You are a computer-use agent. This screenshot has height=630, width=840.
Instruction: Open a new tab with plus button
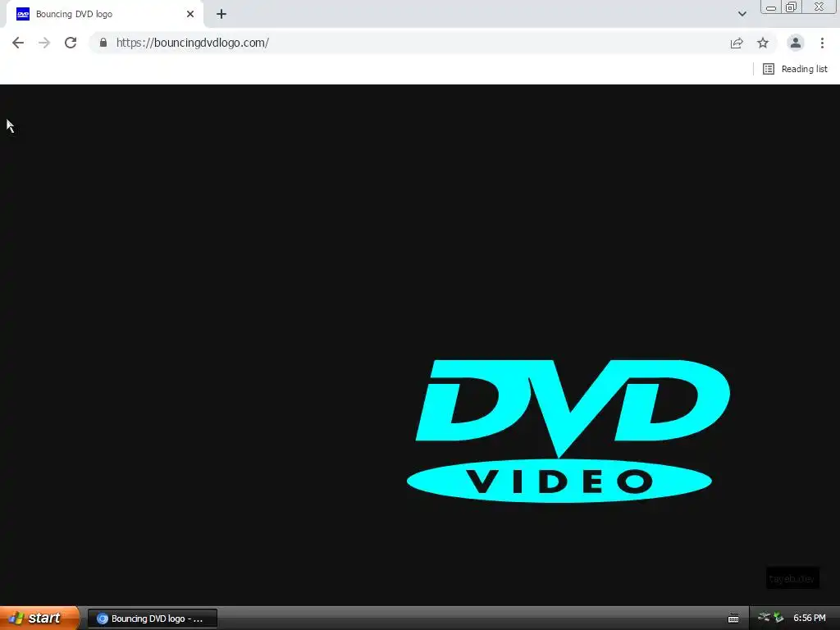coord(221,15)
